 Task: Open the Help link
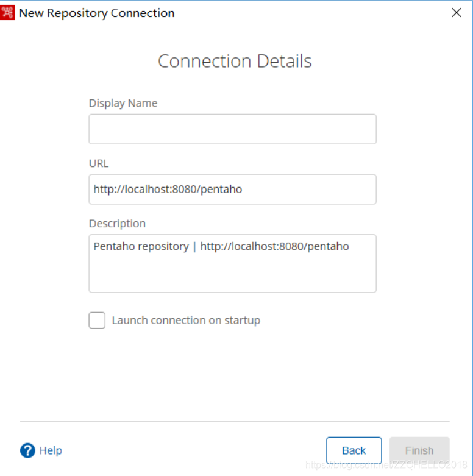[x=51, y=450]
